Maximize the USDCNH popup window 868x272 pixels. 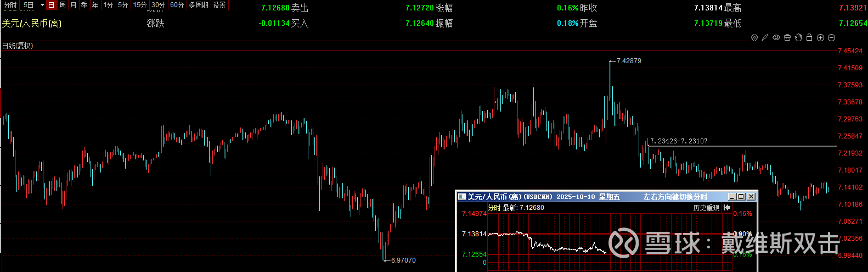pyautogui.click(x=741, y=197)
